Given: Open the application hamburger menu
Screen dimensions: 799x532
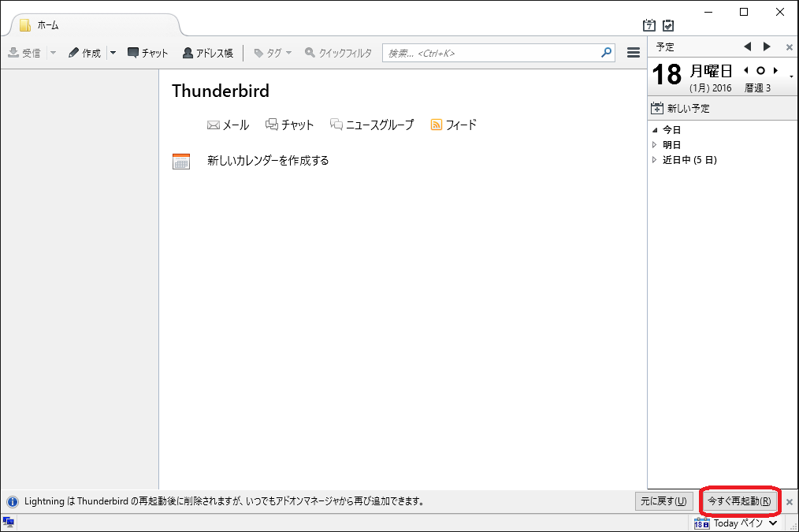Looking at the screenshot, I should (633, 52).
